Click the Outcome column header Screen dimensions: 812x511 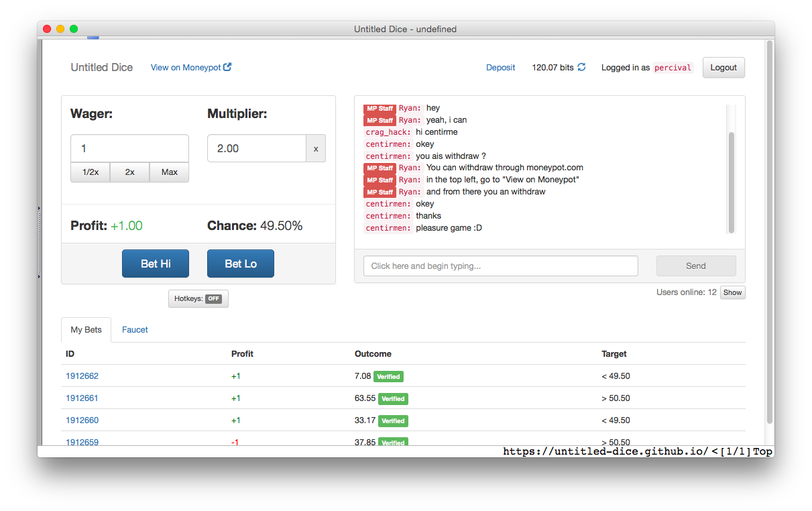(373, 353)
